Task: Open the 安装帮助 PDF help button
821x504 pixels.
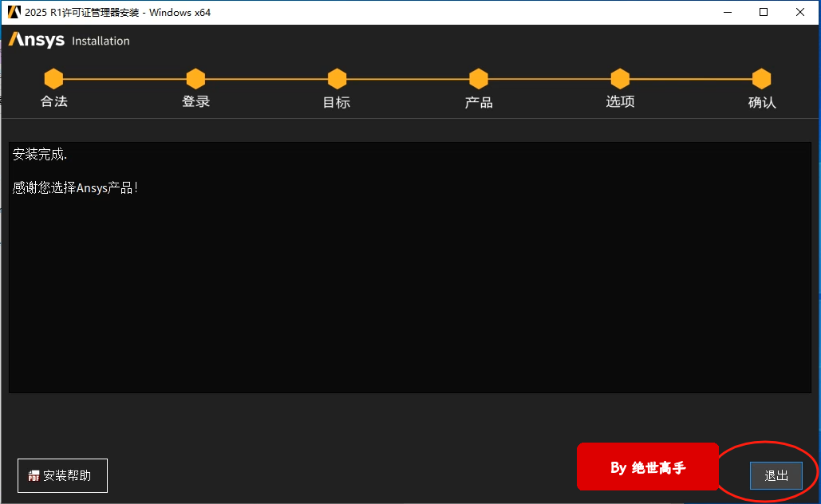Action: click(x=62, y=475)
